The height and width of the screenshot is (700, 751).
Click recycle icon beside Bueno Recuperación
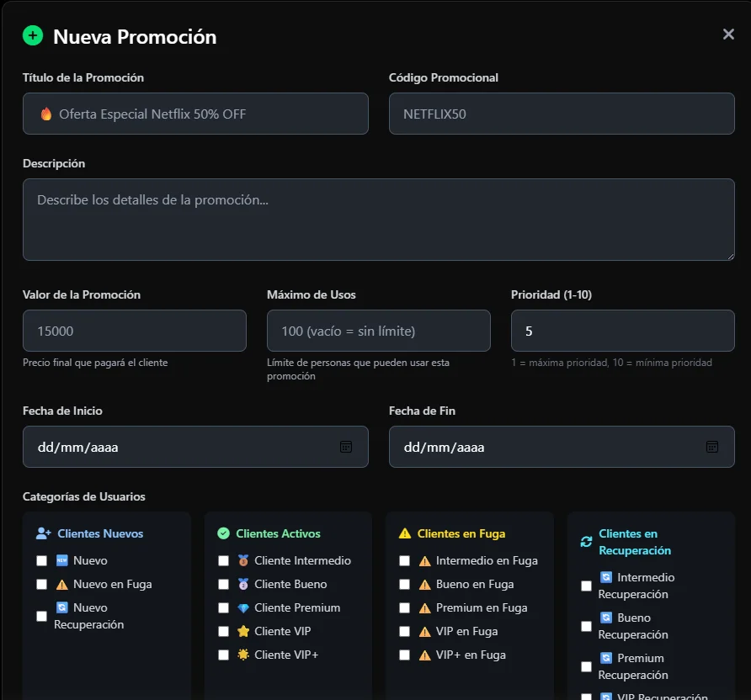[606, 618]
